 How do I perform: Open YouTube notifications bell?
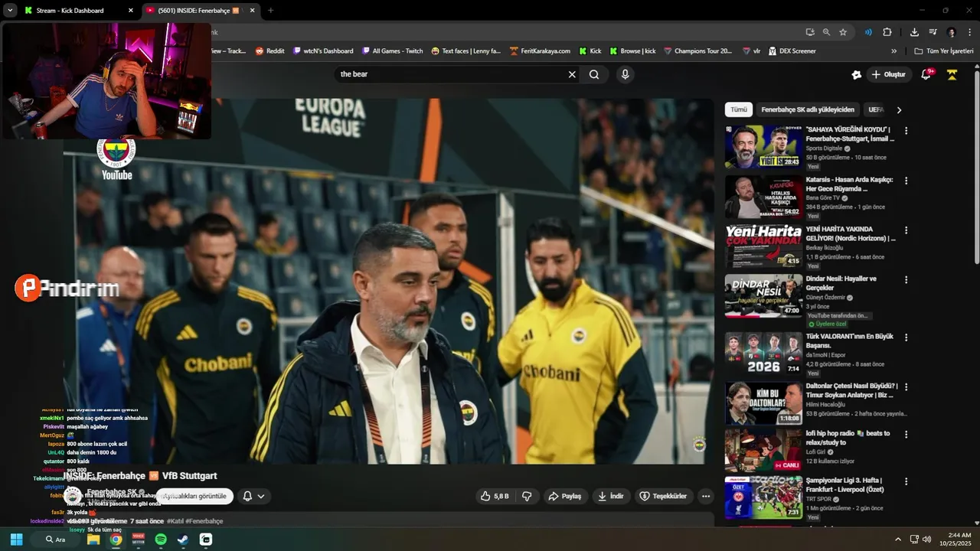point(926,74)
